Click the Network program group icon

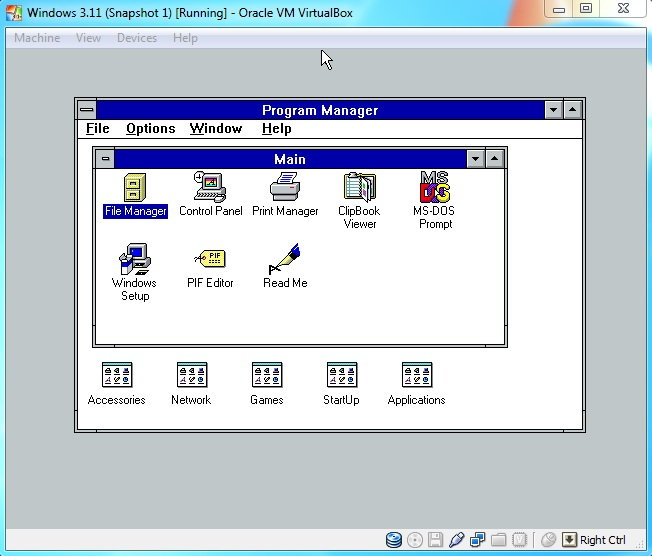pos(191,376)
